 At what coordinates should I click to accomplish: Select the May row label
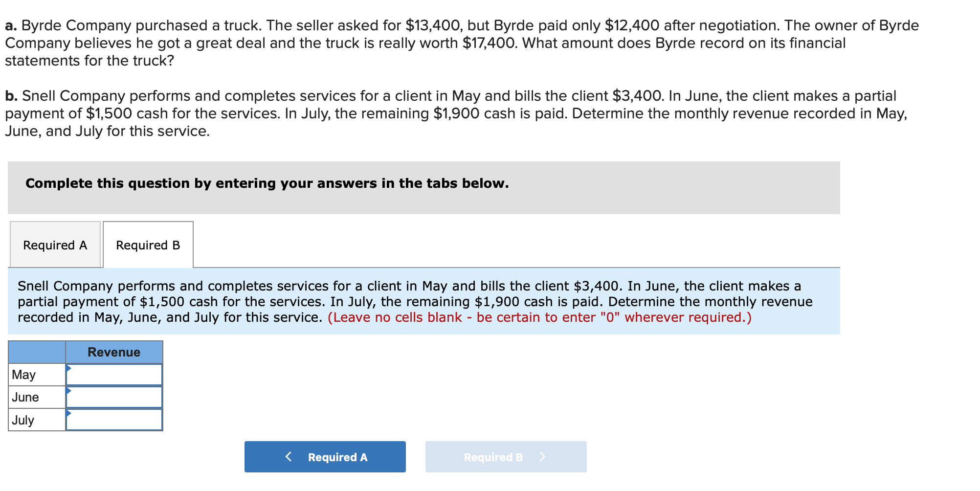point(23,374)
